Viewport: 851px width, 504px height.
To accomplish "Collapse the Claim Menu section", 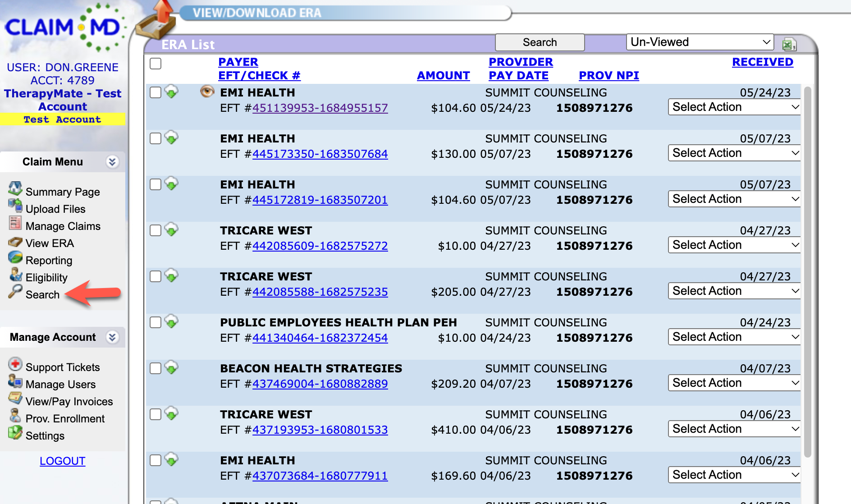I will click(x=112, y=162).
